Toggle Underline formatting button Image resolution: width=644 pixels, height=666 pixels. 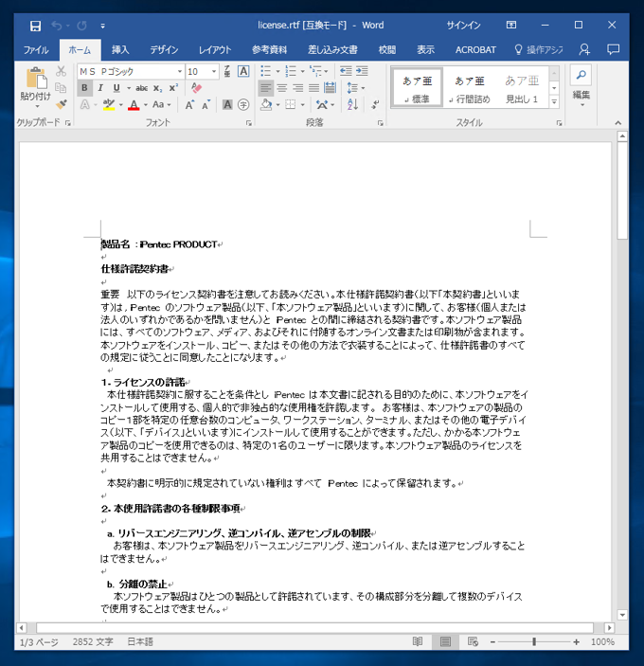point(116,88)
